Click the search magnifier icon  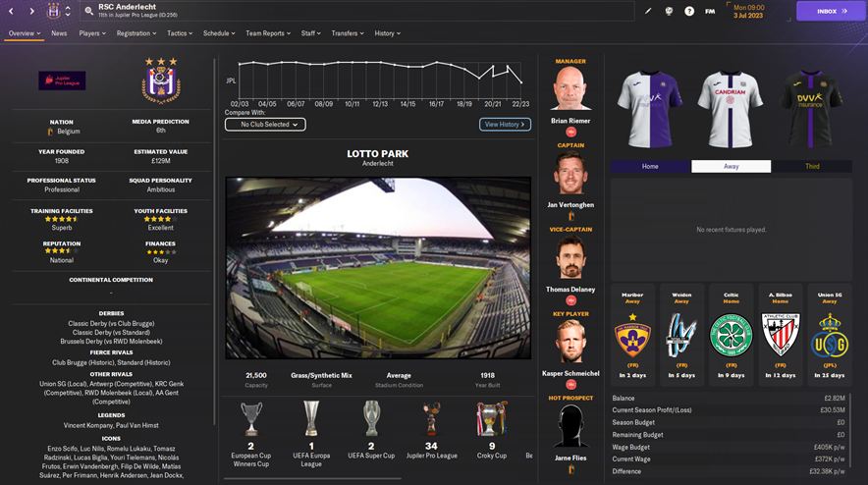click(x=88, y=11)
